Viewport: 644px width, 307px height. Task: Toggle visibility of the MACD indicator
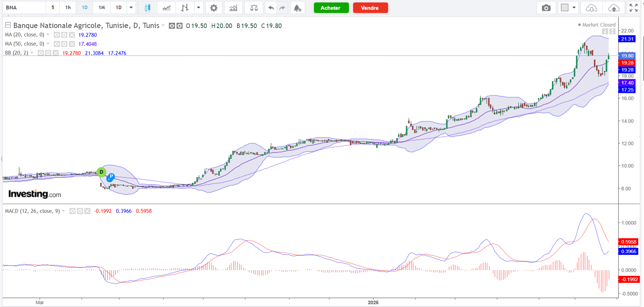coord(72,211)
